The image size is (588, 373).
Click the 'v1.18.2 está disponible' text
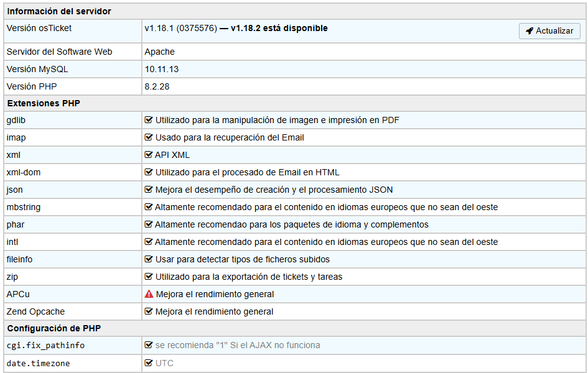coord(279,28)
